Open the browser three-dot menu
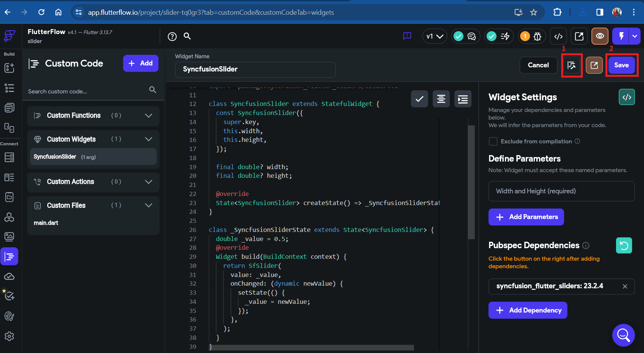This screenshot has height=353, width=644. (634, 12)
